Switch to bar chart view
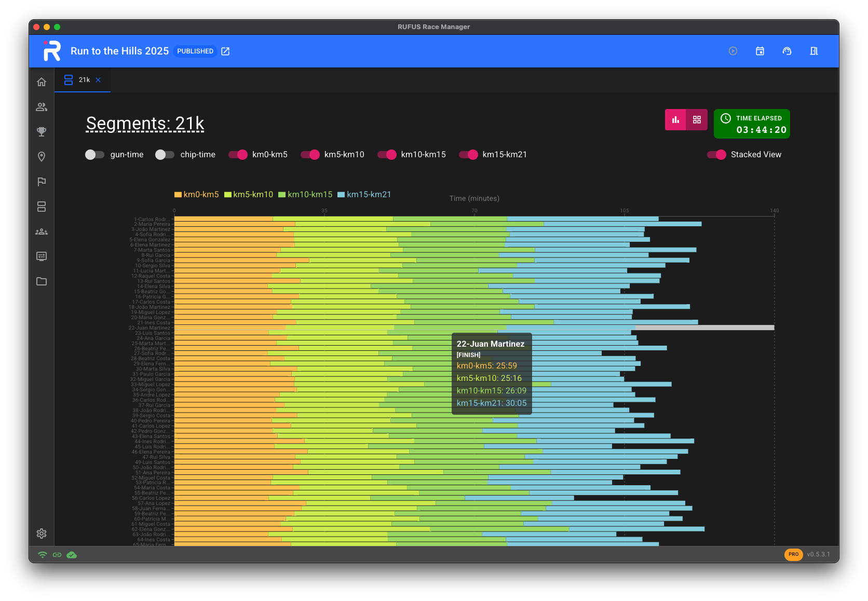This screenshot has height=601, width=868. coord(675,120)
